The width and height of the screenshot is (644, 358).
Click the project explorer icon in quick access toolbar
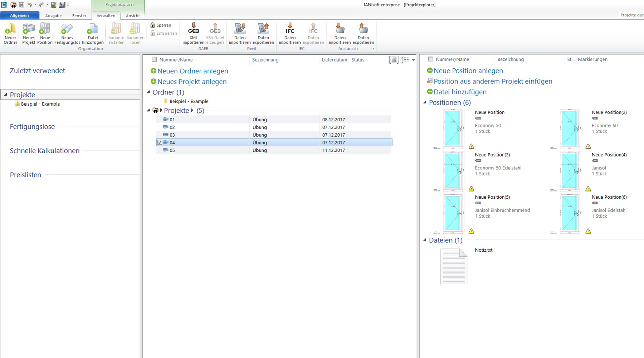13,5
